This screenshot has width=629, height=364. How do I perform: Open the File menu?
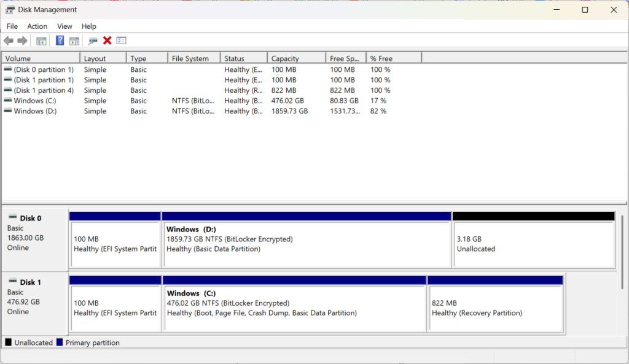(x=12, y=26)
